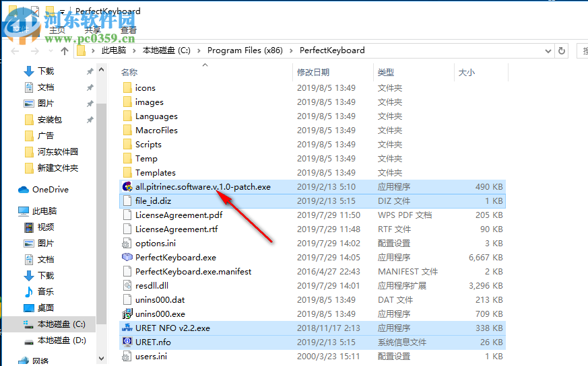Open the 安装包 quick access folder

49,120
